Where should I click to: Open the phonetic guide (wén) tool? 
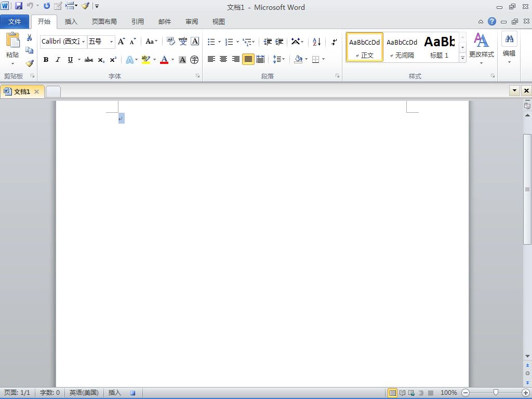coord(183,42)
